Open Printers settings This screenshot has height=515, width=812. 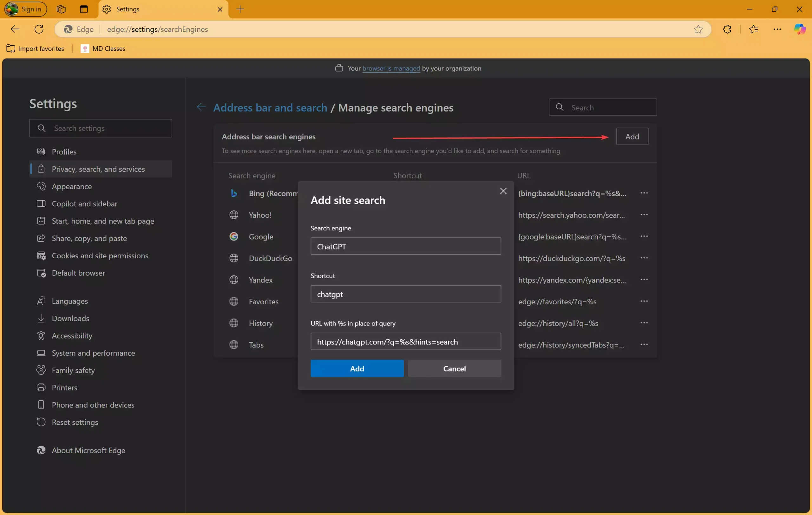click(x=101, y=388)
